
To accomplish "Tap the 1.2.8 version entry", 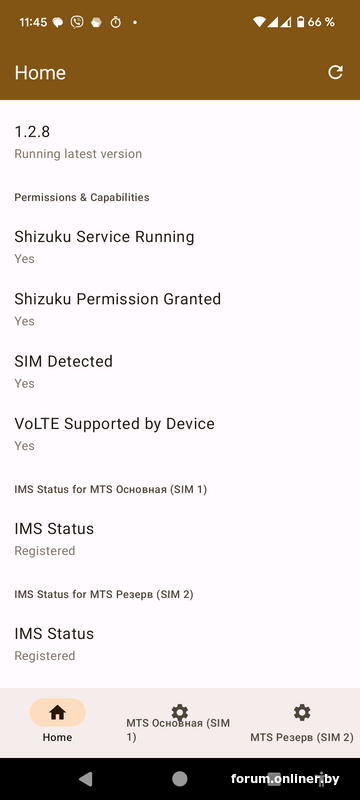I will (180, 142).
